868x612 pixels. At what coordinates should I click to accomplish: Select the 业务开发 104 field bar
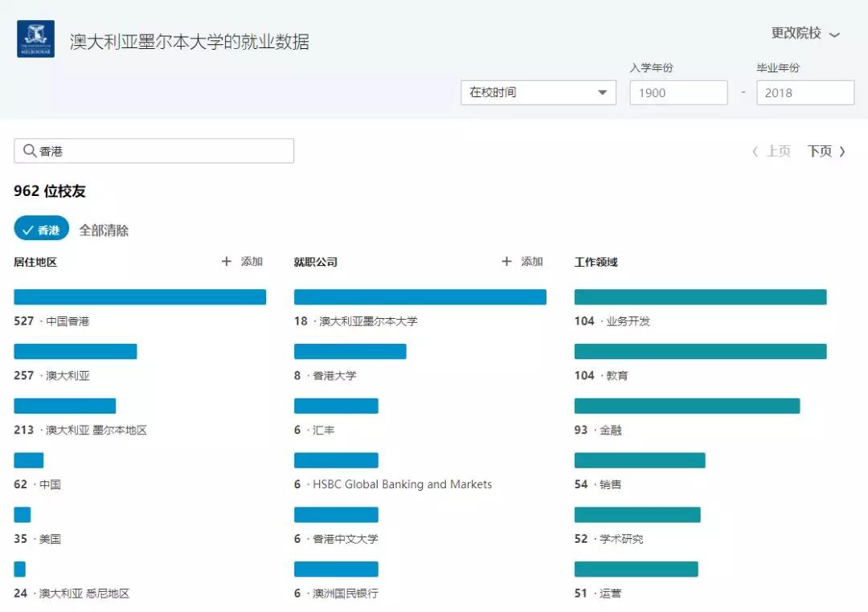coord(700,297)
